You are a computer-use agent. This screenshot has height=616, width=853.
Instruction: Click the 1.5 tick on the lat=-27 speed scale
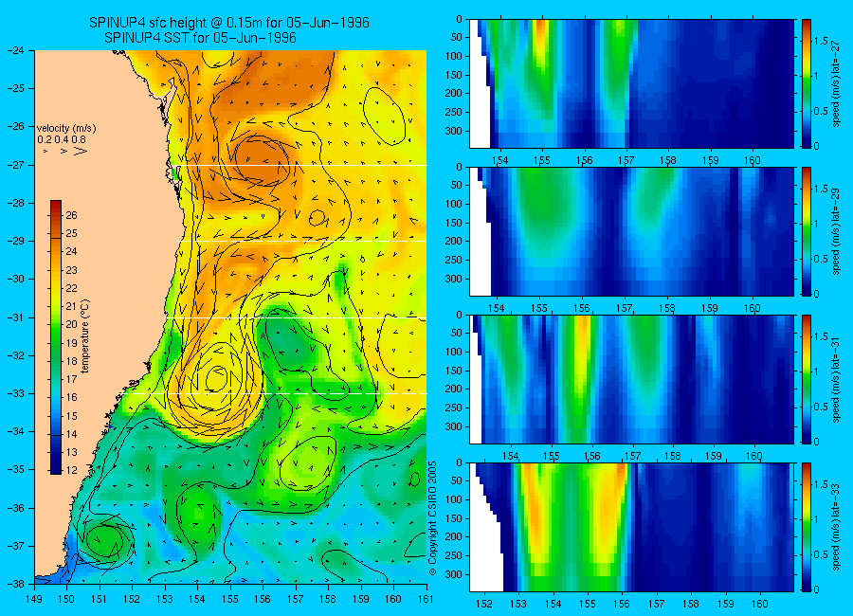[x=821, y=42]
